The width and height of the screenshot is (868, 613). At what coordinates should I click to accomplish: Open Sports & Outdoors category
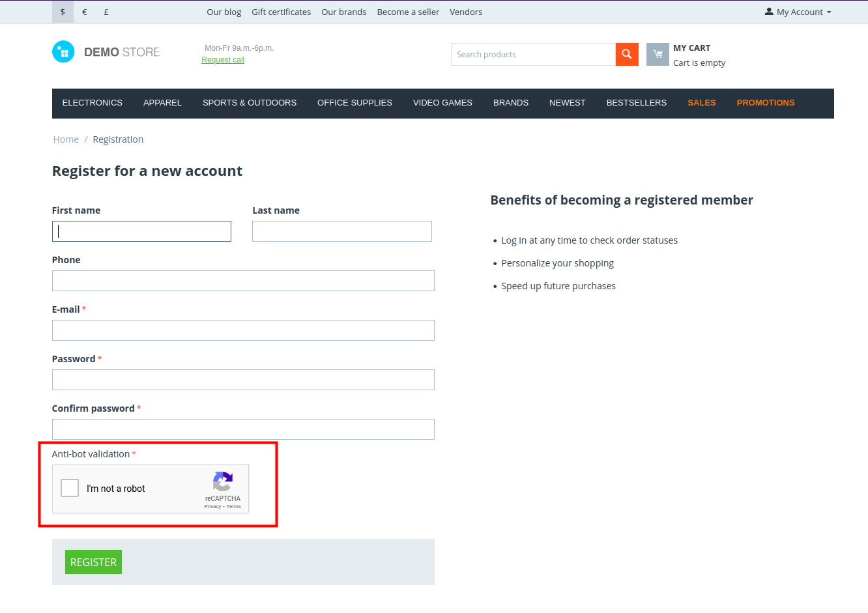(250, 103)
